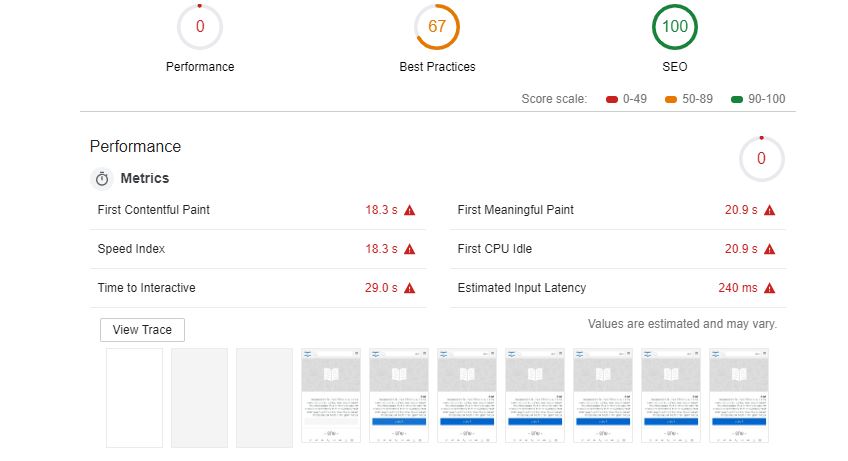The height and width of the screenshot is (461, 848).
Task: Click the 240 ms latency value
Action: [738, 287]
